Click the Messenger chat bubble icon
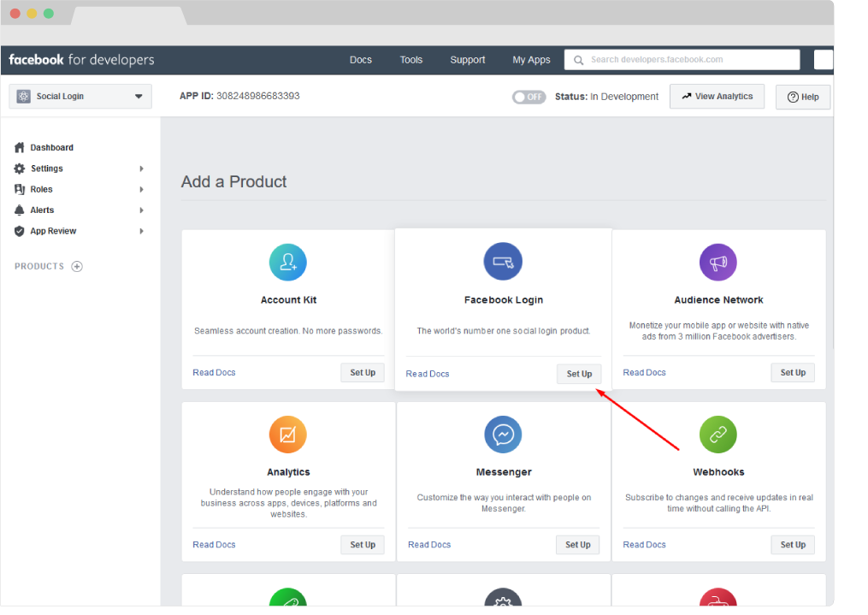868x615 pixels. click(x=503, y=435)
